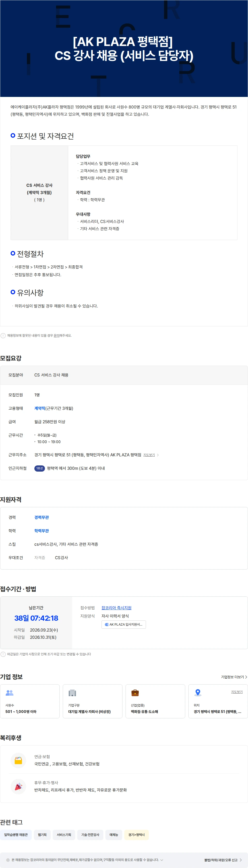Click the 사원수 people icon
The height and width of the screenshot is (868, 248).
[10, 693]
